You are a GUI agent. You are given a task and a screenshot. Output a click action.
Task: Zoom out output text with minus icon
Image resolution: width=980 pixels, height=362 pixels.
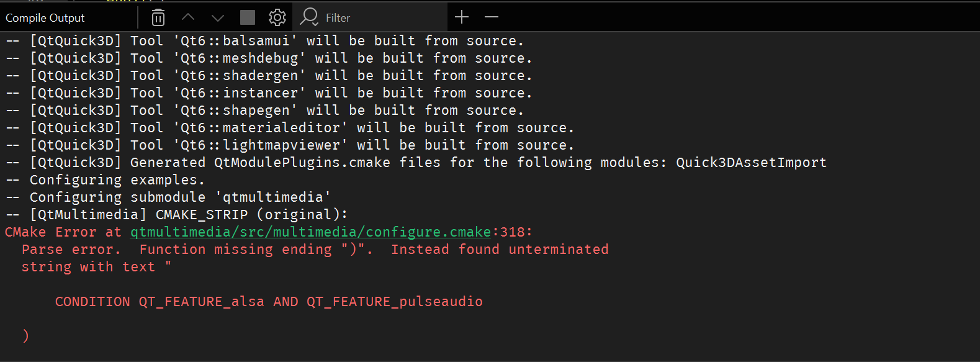click(x=492, y=17)
